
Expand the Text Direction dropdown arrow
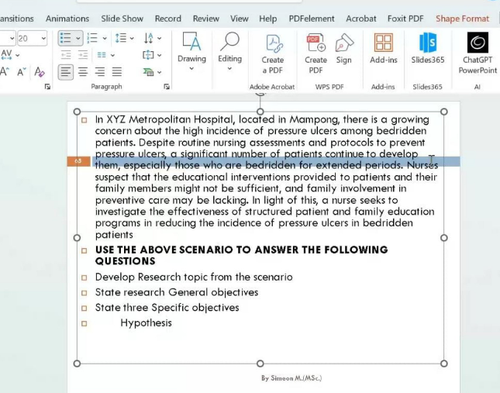pyautogui.click(x=159, y=38)
